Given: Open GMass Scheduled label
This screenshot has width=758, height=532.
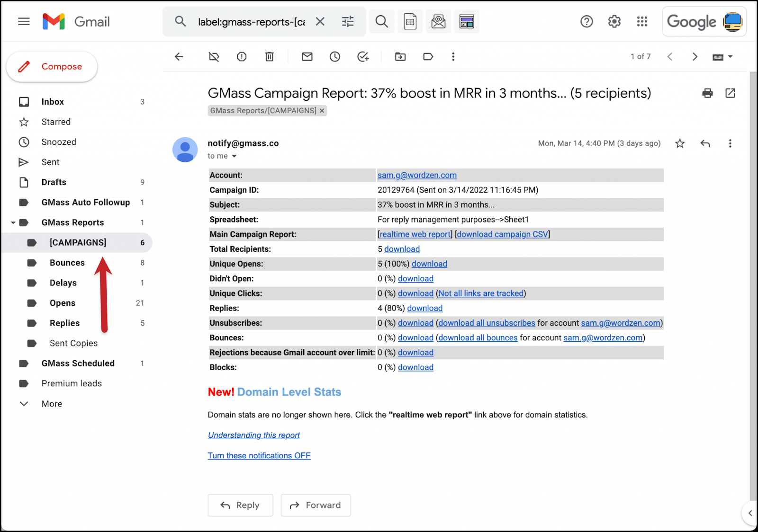Looking at the screenshot, I should click(x=77, y=364).
